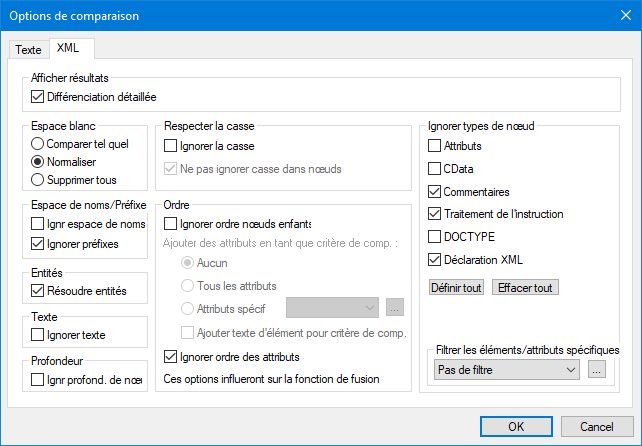Confirm settings with the OK button

click(516, 426)
